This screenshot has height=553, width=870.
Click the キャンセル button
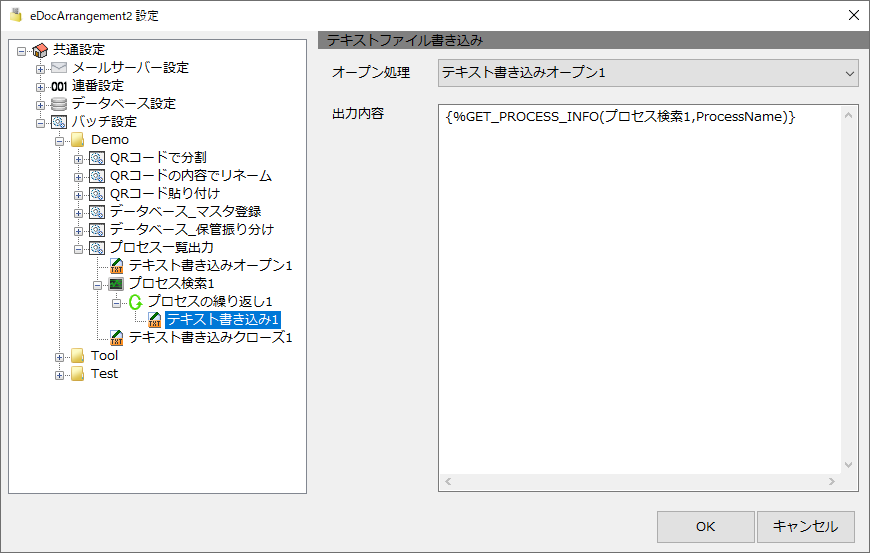tap(806, 526)
